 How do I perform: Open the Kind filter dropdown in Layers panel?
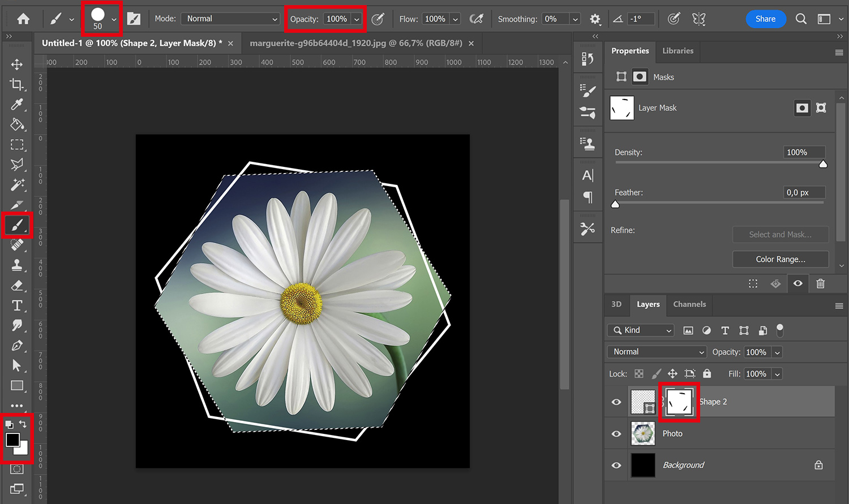pos(640,330)
